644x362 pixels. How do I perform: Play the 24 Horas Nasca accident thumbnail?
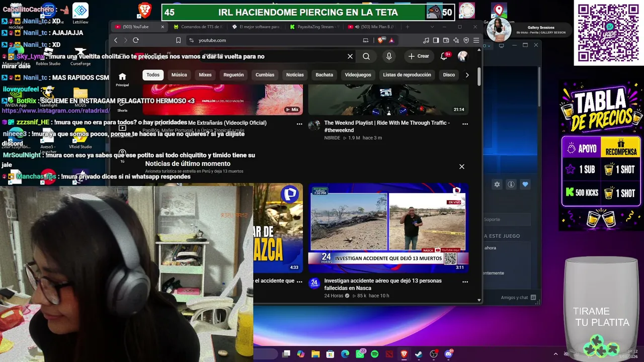point(388,228)
